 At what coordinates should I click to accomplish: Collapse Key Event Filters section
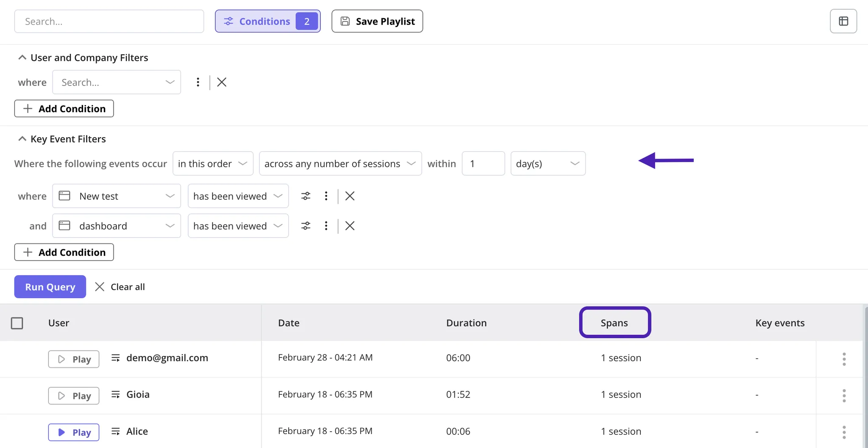tap(22, 138)
